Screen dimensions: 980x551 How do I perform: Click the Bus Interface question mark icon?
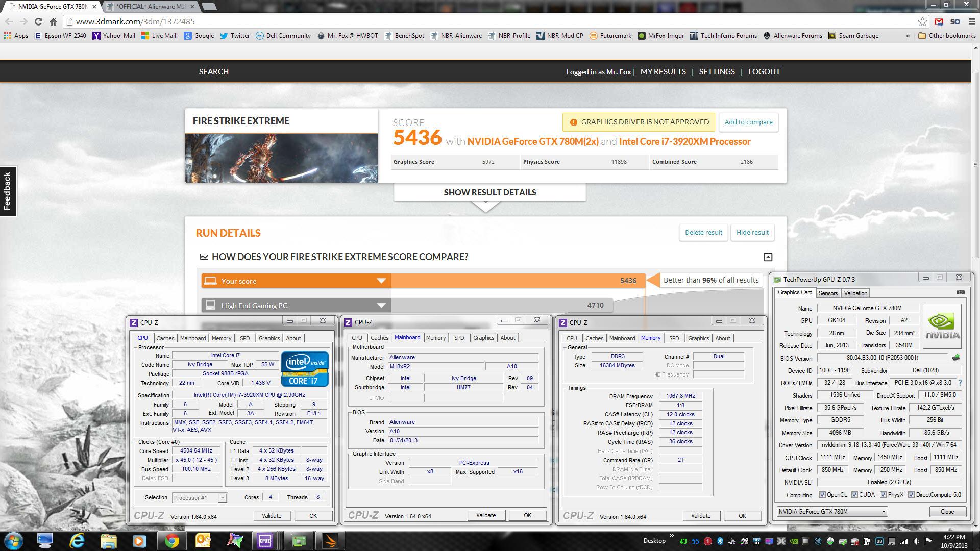(x=960, y=383)
